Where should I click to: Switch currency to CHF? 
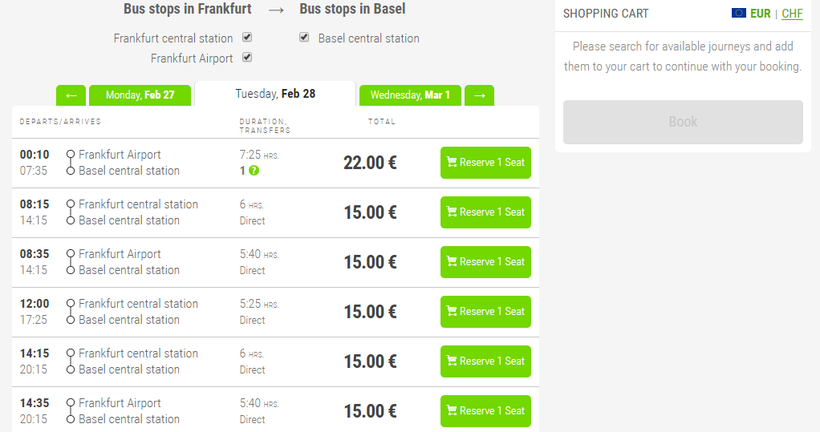(792, 14)
